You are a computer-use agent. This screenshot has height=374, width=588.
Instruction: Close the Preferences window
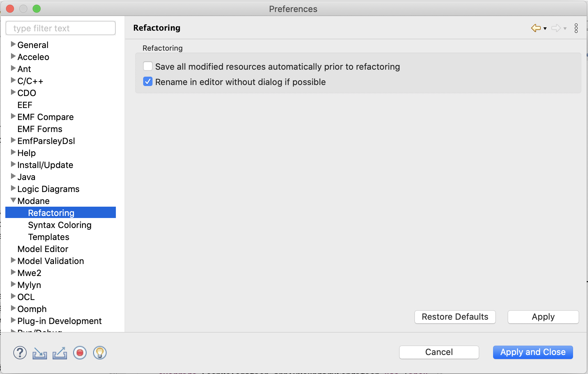pos(10,9)
